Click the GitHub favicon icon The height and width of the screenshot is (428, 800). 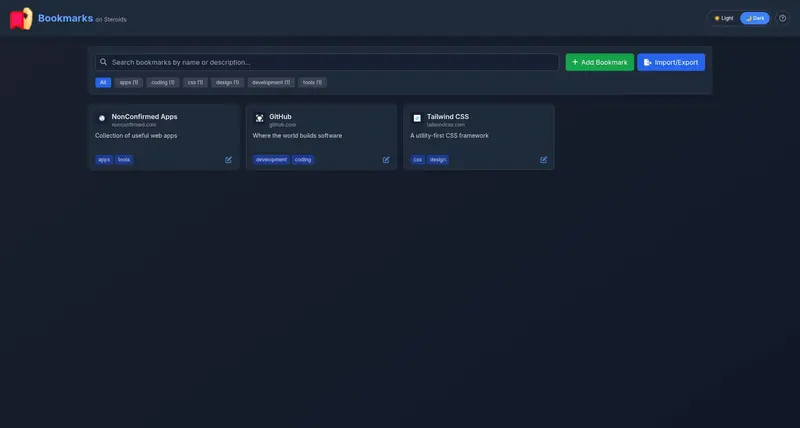(x=260, y=118)
